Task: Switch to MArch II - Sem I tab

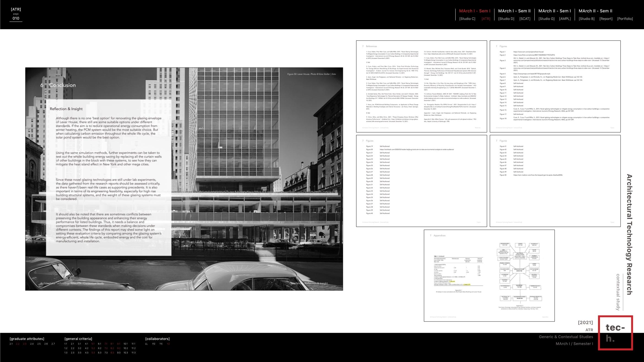Action: (554, 11)
